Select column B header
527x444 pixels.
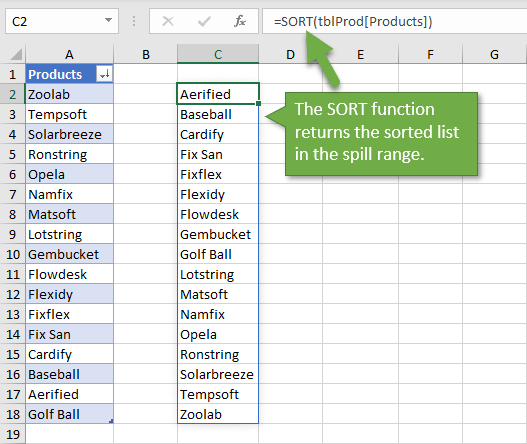click(146, 54)
